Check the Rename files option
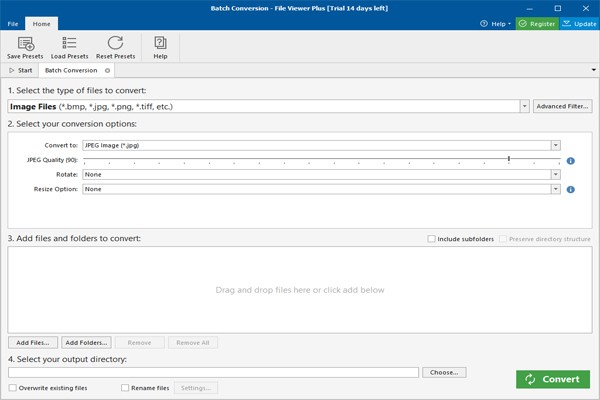Viewport: 600px width, 400px height. (x=125, y=388)
